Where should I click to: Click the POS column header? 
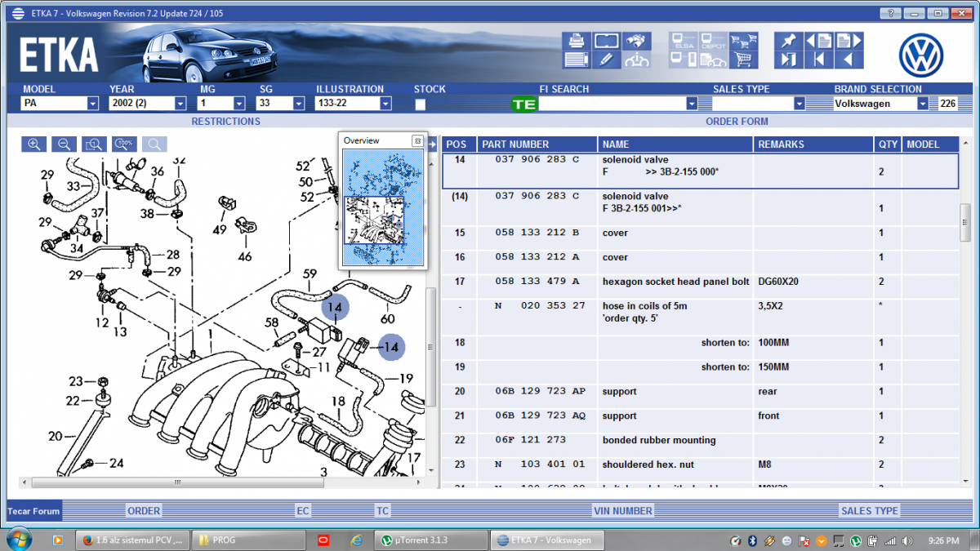(459, 144)
